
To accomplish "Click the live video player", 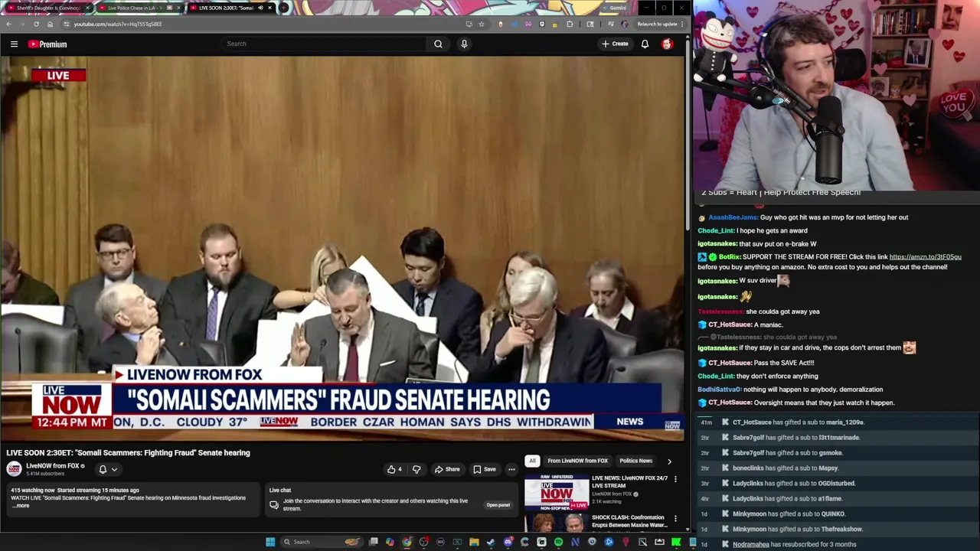I will click(342, 249).
